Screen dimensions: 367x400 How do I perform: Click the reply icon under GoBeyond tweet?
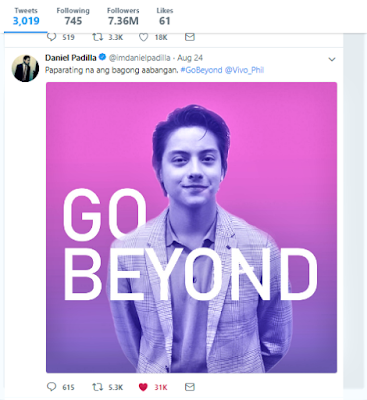click(51, 387)
